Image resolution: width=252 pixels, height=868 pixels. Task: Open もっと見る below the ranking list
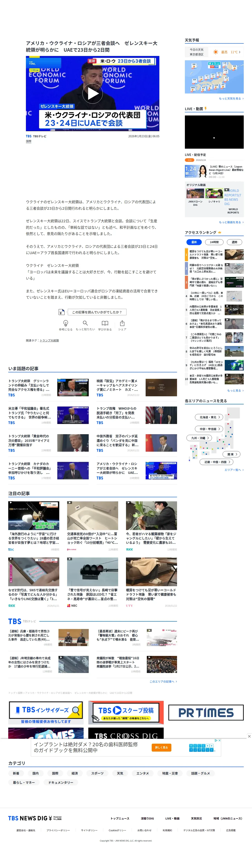pyautogui.click(x=235, y=390)
